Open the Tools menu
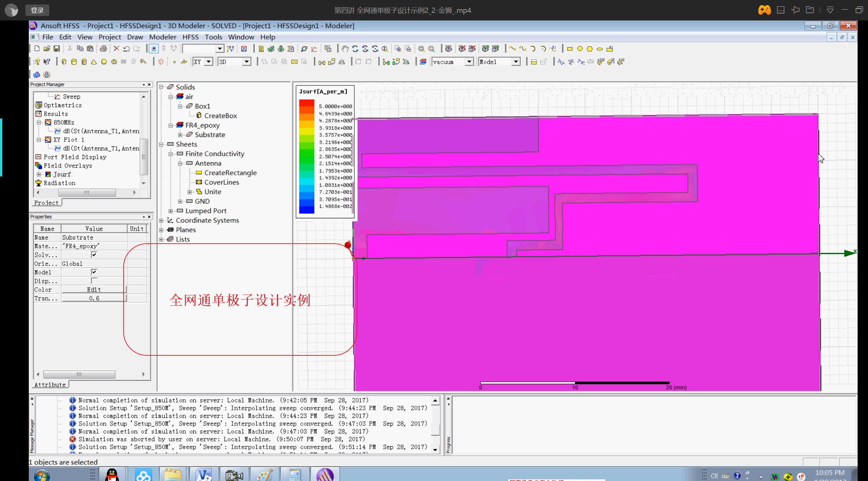Screen dimensions: 868x481 point(213,37)
